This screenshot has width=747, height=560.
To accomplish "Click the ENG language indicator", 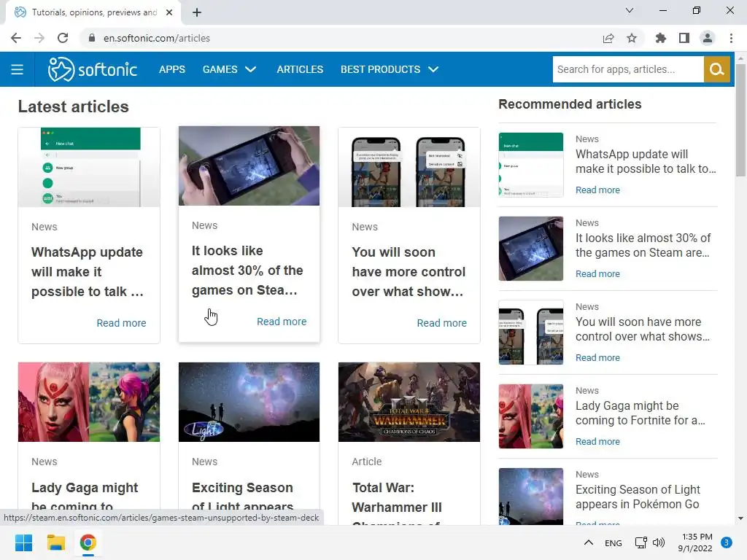I will [613, 542].
